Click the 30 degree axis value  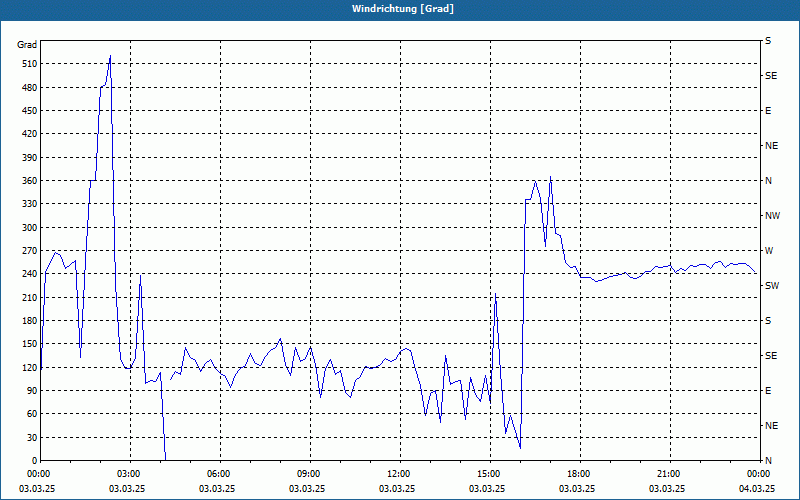(31, 437)
